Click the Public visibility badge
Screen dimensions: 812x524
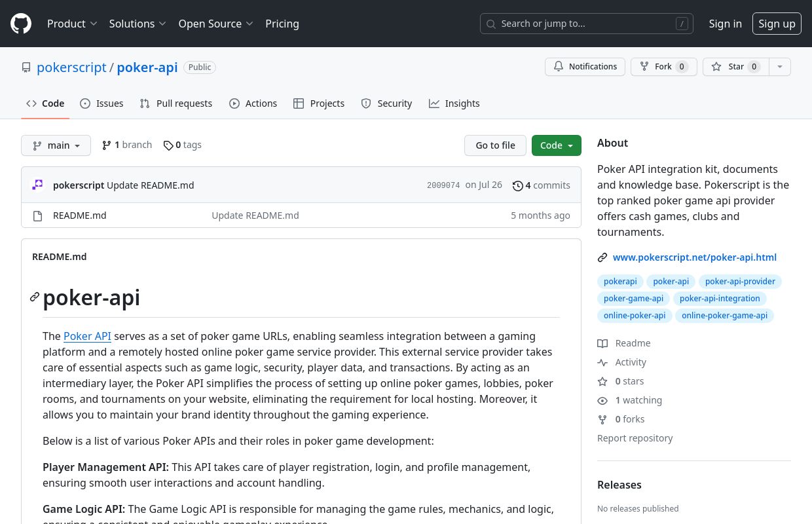[x=200, y=67]
